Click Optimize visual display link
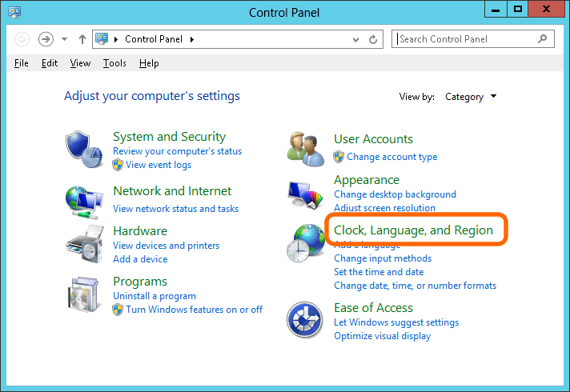Screen dimensions: 570x392 pos(383,336)
